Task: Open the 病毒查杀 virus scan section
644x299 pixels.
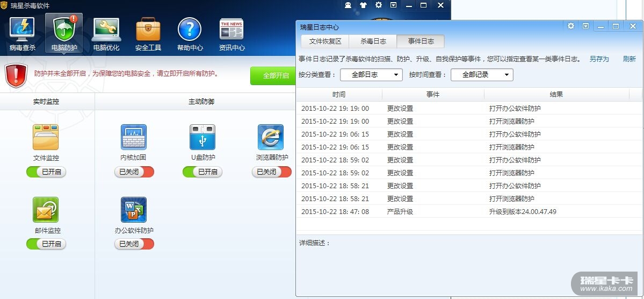Action: tap(22, 34)
